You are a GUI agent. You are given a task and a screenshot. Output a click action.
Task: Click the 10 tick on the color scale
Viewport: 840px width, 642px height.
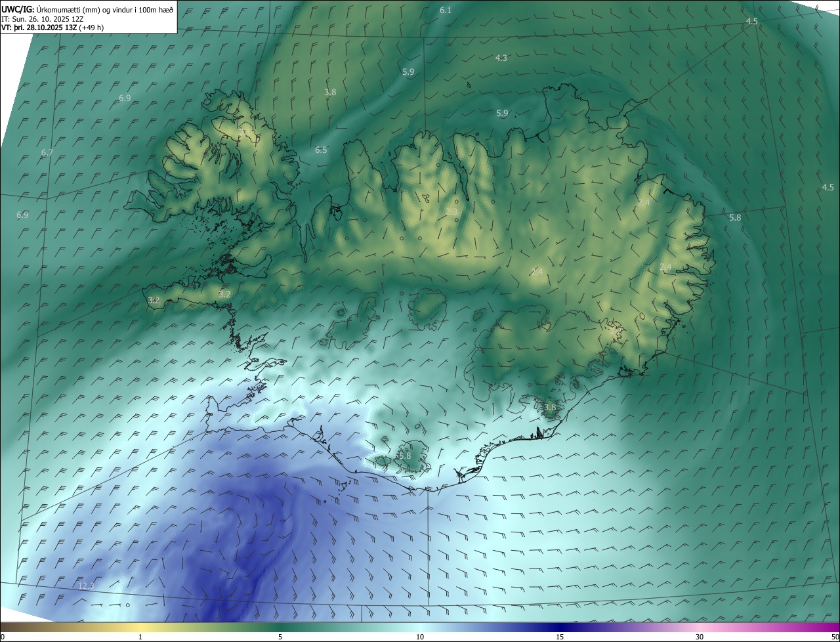420,637
